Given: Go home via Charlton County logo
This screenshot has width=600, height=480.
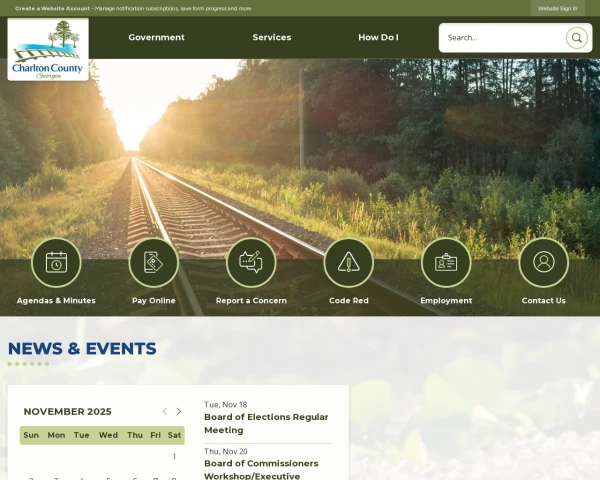Looking at the screenshot, I should [48, 49].
